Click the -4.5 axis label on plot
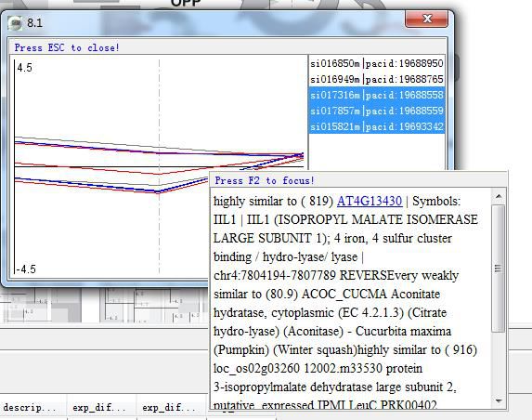532x420 pixels. [27, 269]
